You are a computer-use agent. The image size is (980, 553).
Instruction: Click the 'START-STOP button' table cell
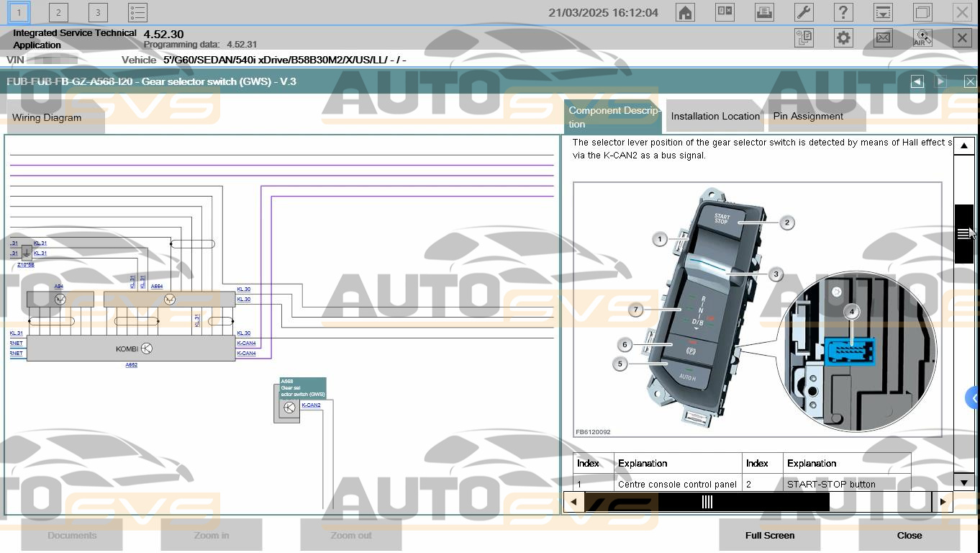click(x=847, y=484)
